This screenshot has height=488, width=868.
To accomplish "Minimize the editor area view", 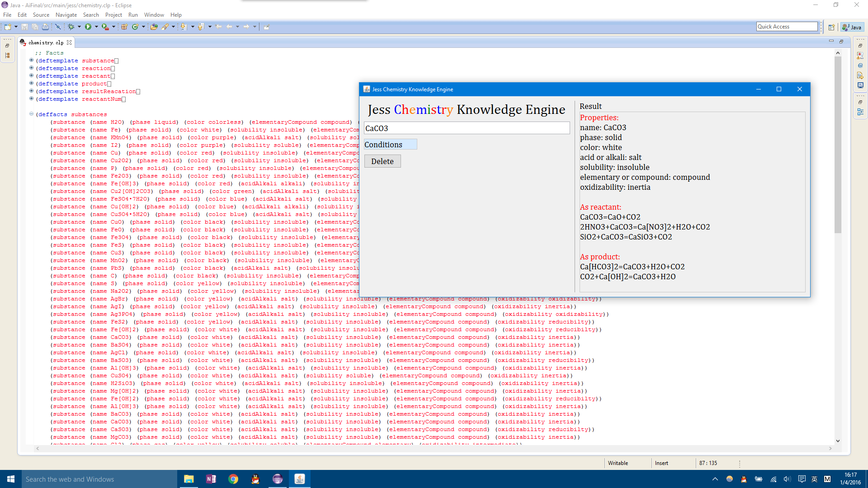I will pos(831,41).
